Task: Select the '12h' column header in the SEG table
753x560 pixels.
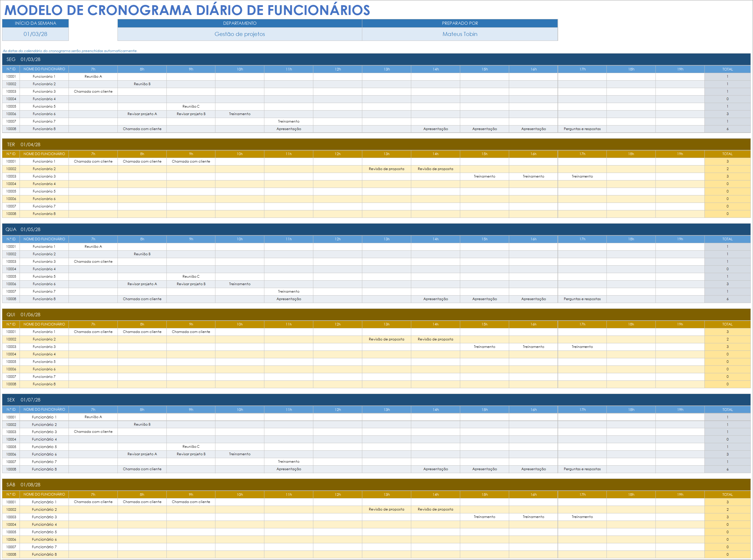Action: coord(337,69)
